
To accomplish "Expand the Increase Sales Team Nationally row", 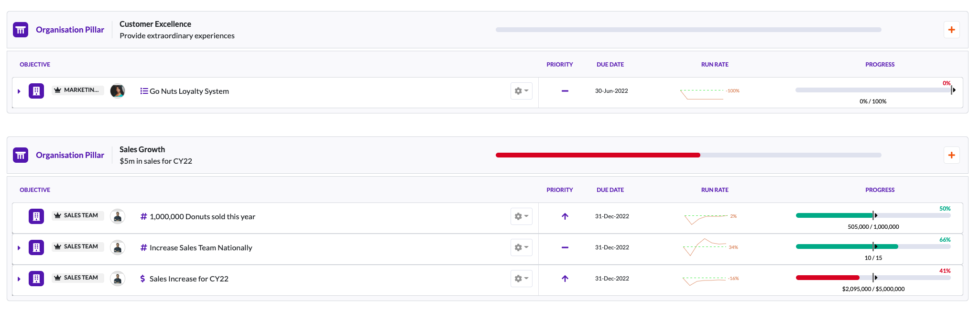I will pos(19,247).
